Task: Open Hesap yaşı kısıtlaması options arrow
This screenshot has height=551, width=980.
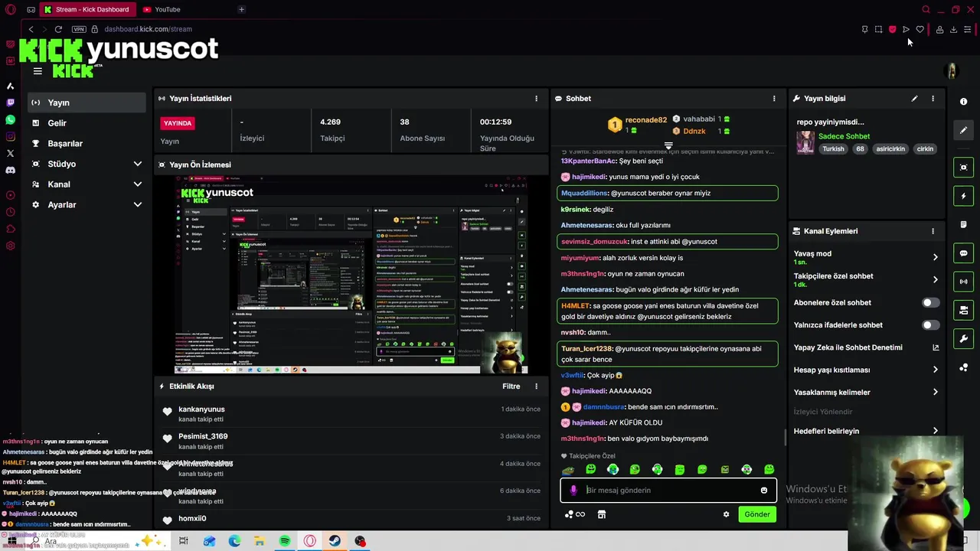Action: [935, 370]
